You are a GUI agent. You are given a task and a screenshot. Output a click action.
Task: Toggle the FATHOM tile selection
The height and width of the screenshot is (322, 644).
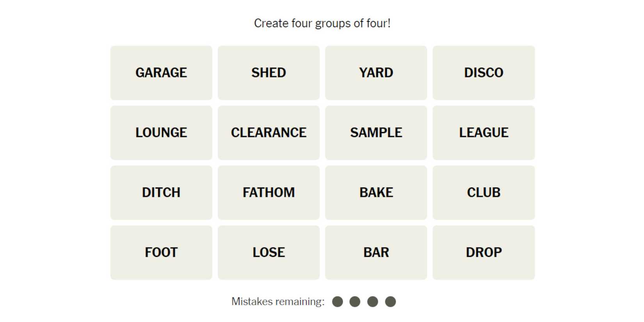click(x=269, y=192)
